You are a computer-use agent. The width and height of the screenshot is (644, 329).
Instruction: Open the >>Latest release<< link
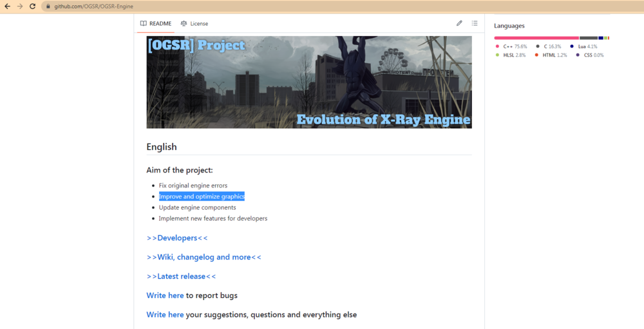(181, 276)
